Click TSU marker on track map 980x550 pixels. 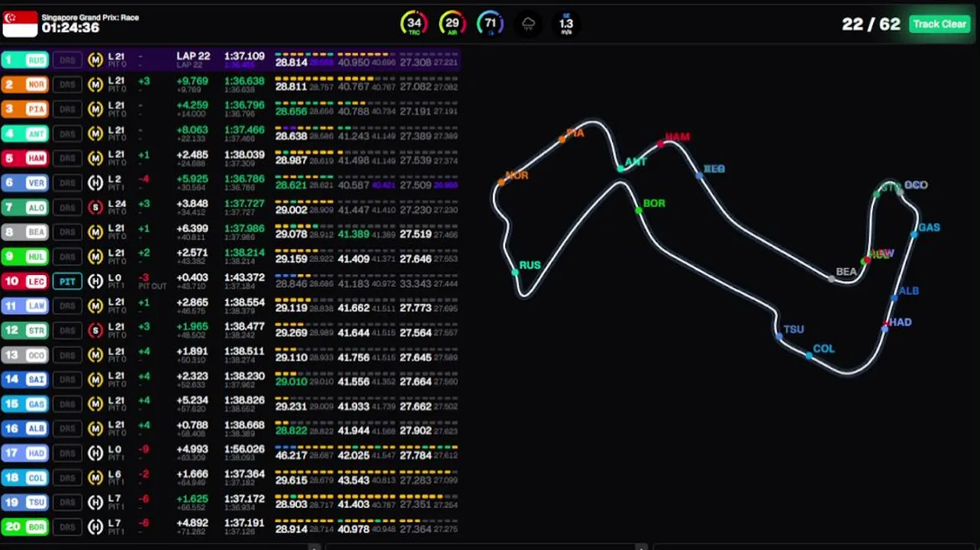pyautogui.click(x=779, y=336)
